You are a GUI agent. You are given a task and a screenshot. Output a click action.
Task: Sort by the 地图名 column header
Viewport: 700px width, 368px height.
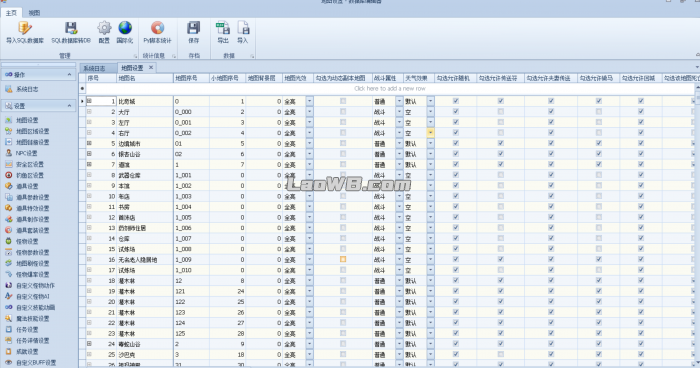pyautogui.click(x=145, y=78)
